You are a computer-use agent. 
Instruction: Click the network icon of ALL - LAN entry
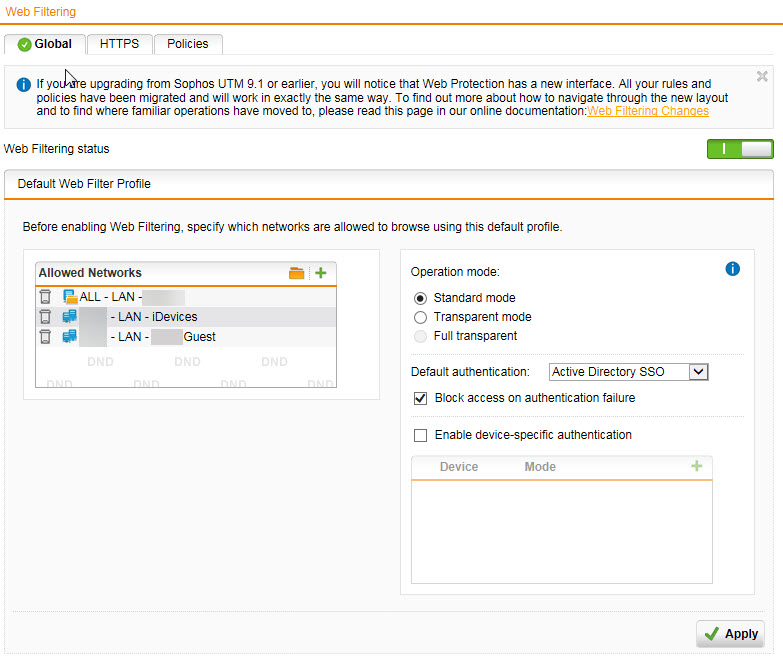tap(69, 297)
